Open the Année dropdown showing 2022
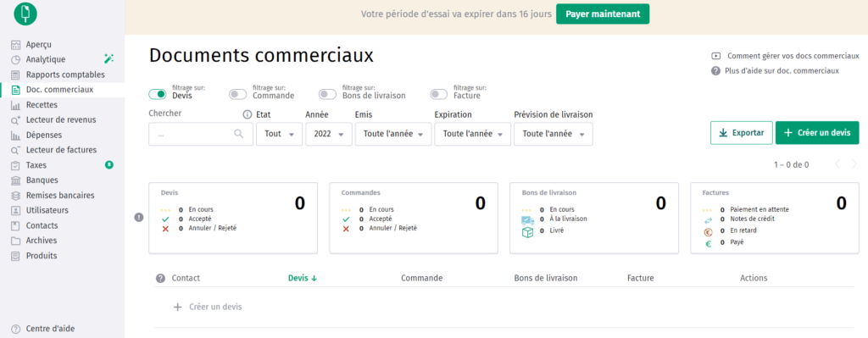The image size is (868, 338). [329, 134]
